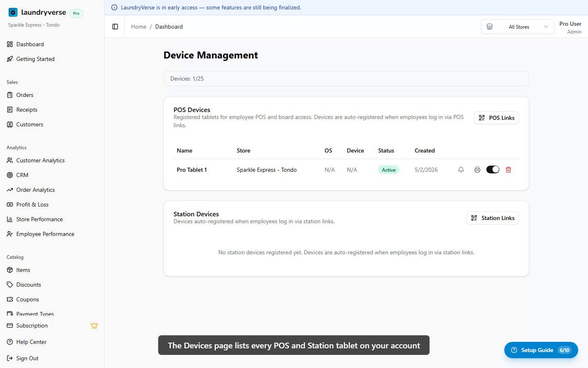Sign Out of the account
588x368 pixels.
pyautogui.click(x=52, y=358)
